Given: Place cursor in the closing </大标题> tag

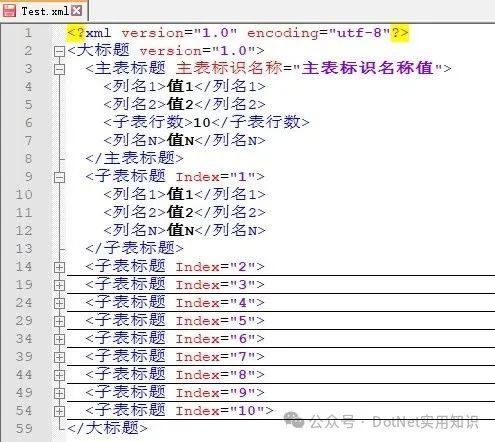Looking at the screenshot, I should click(107, 428).
